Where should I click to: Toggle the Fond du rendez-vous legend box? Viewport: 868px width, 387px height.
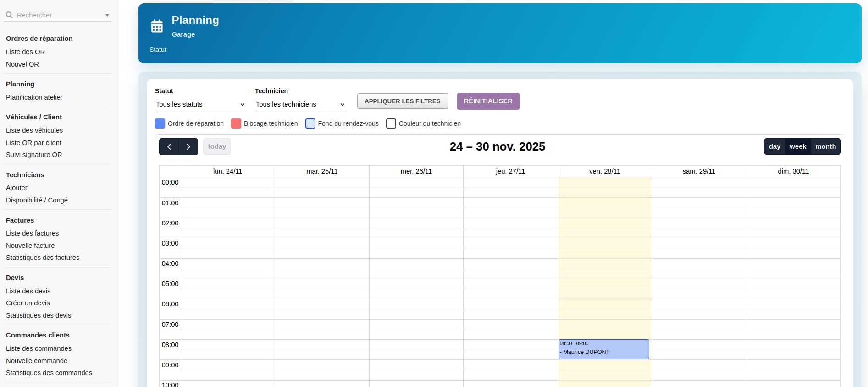(x=310, y=123)
